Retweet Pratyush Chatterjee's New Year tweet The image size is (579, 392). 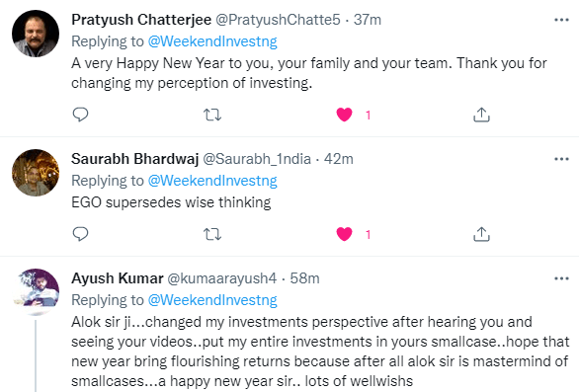point(212,116)
